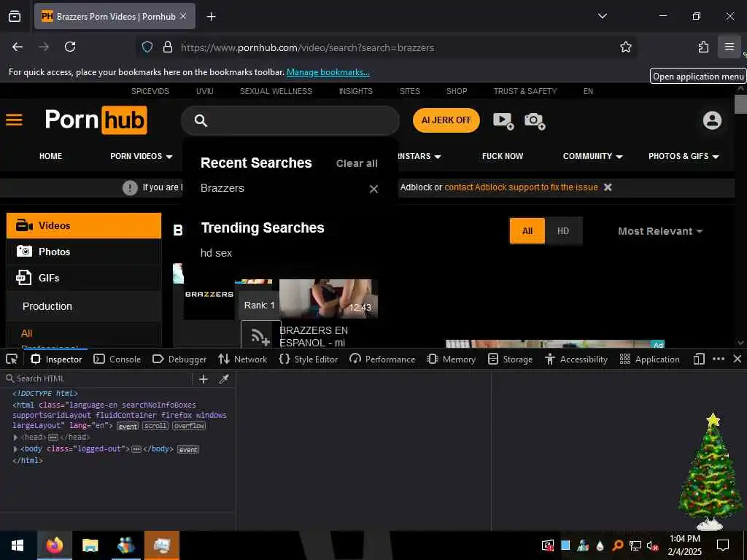Click the URL address bar

pos(386,47)
